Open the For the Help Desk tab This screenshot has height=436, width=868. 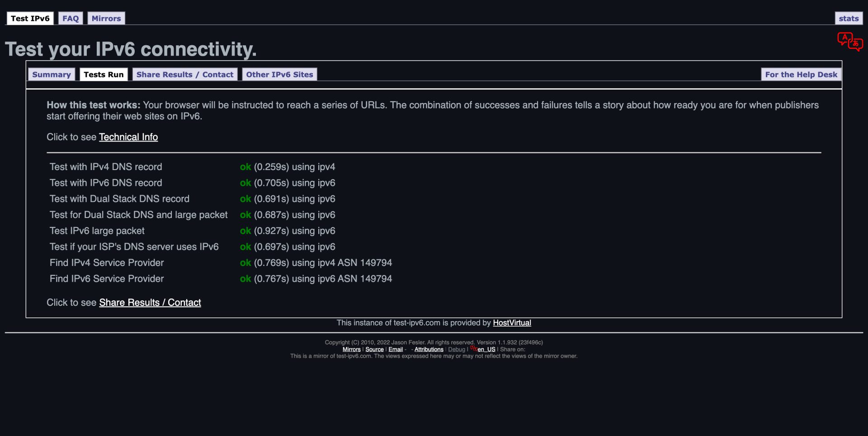point(801,74)
